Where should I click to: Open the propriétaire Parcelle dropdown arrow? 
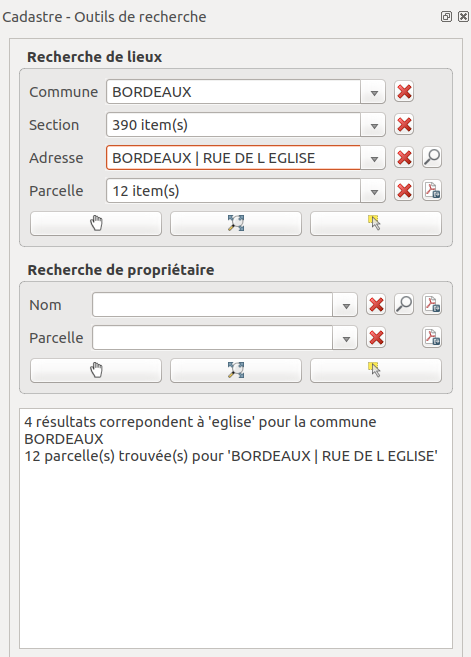click(x=345, y=338)
